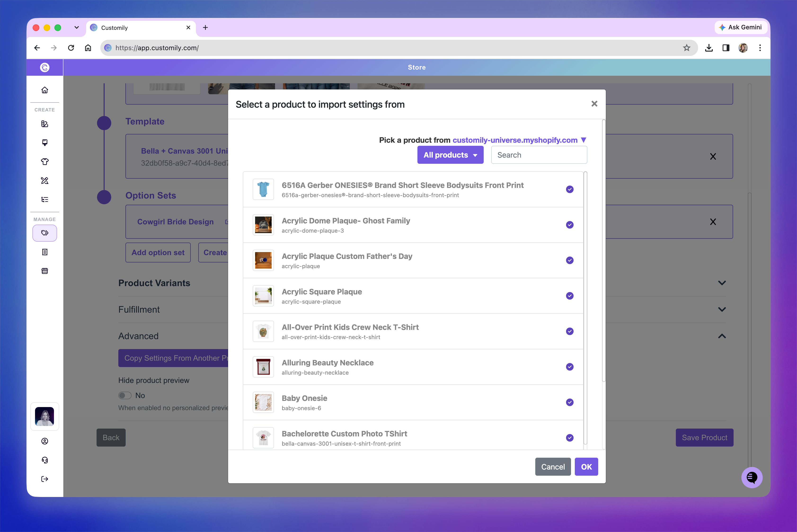Bookmark this page with the star icon

pyautogui.click(x=686, y=48)
